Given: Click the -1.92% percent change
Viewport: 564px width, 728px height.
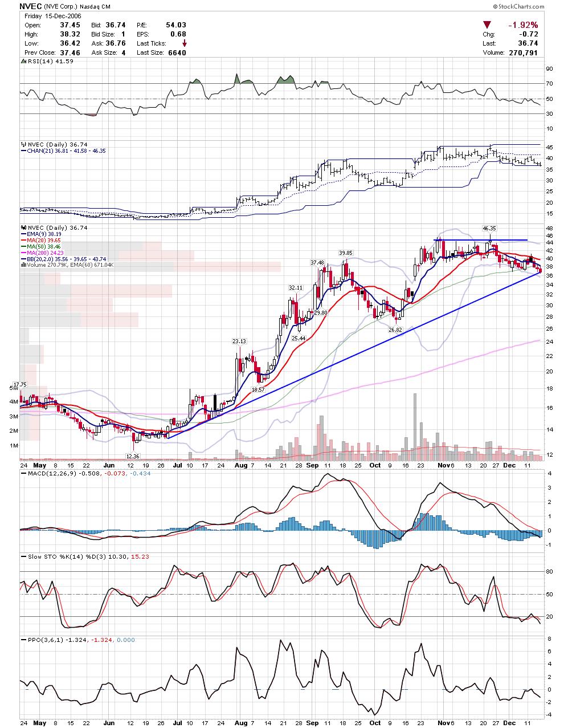Looking at the screenshot, I should [523, 25].
